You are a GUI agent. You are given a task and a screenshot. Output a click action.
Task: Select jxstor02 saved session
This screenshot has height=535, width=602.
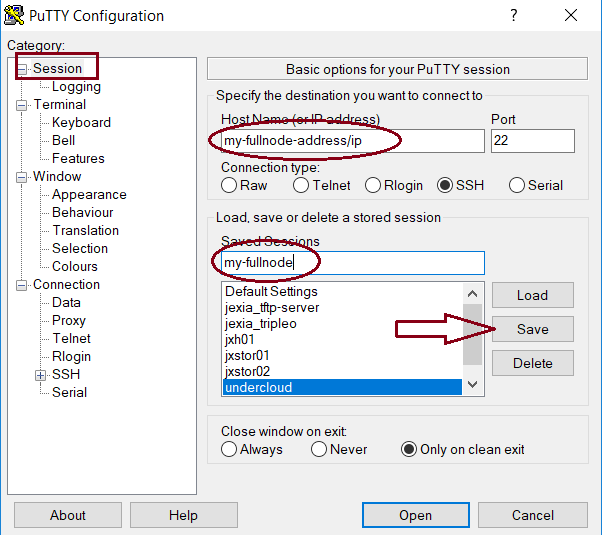pyautogui.click(x=342, y=371)
